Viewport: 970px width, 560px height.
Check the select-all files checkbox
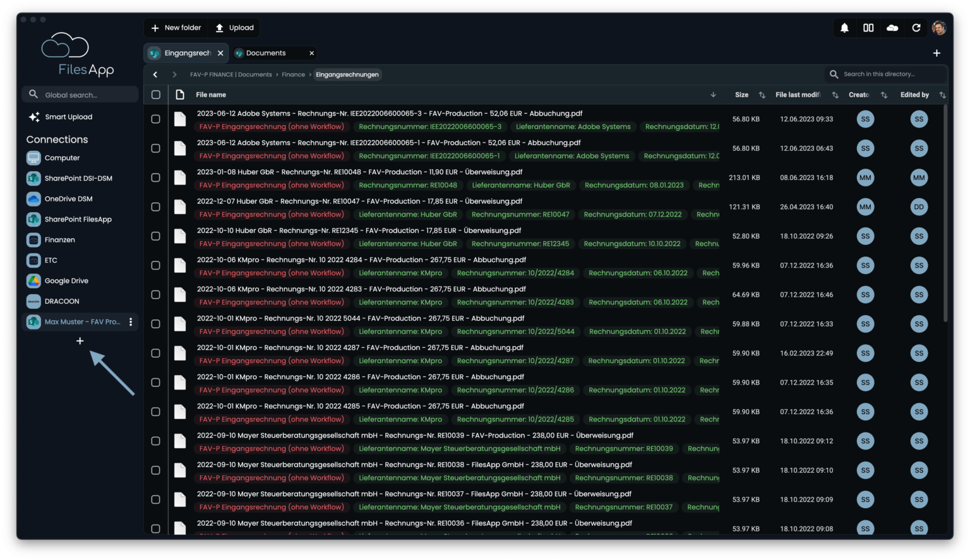pyautogui.click(x=156, y=95)
